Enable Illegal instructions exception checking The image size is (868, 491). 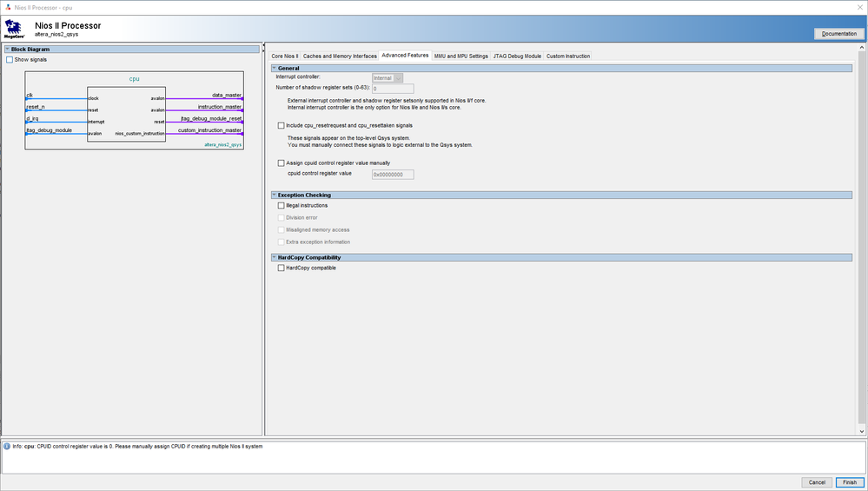click(x=282, y=205)
